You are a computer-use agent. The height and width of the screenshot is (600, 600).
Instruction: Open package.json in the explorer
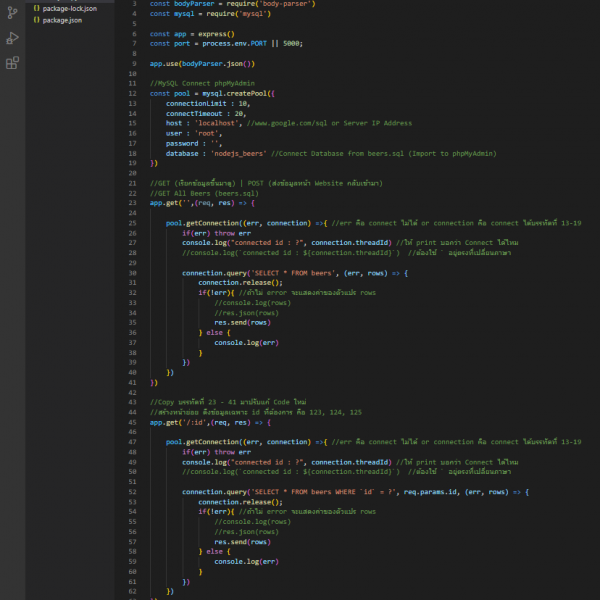(63, 19)
